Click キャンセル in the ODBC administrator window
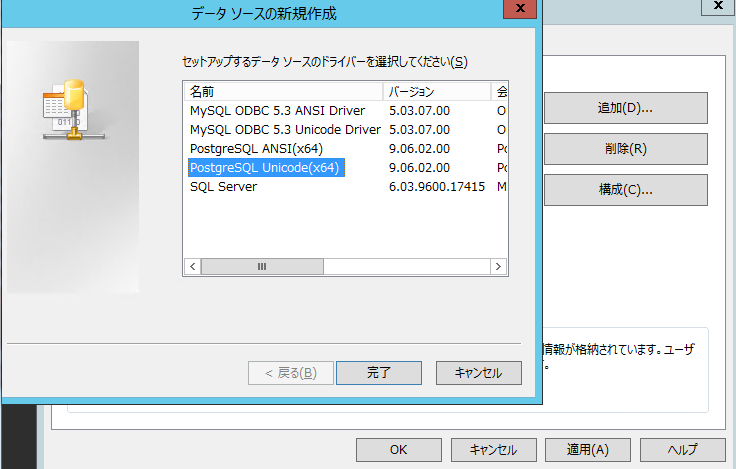This screenshot has width=736, height=469. (493, 450)
